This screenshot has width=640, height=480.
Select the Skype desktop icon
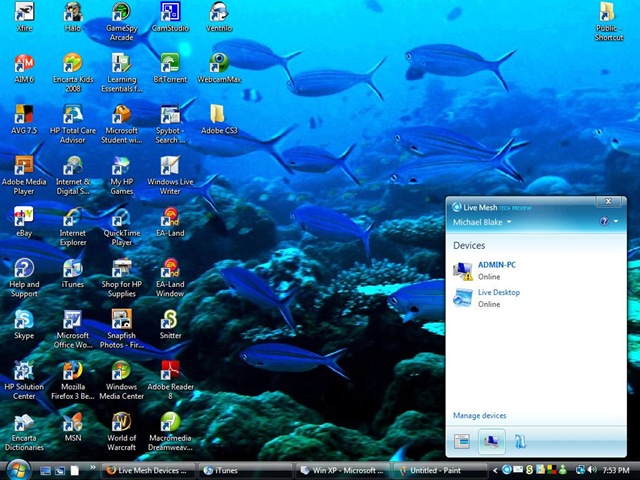click(x=24, y=324)
